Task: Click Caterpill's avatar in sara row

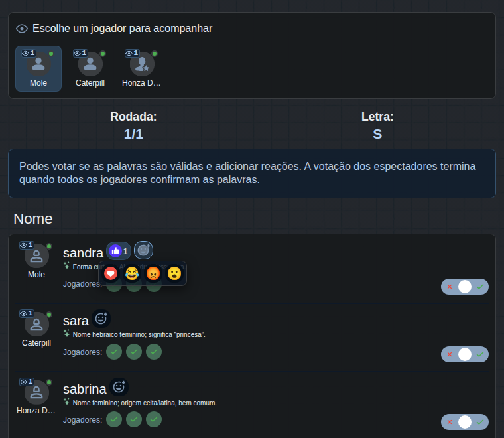Action: click(36, 324)
